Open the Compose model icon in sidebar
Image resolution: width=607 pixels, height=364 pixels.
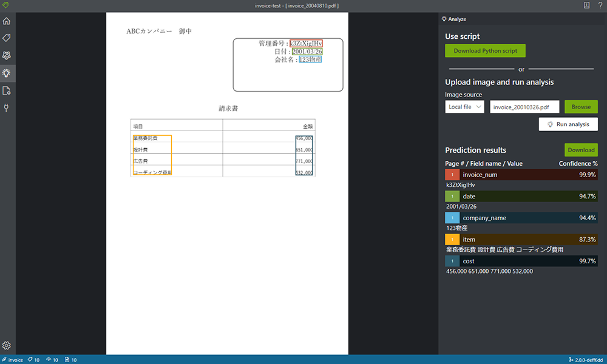(7, 90)
